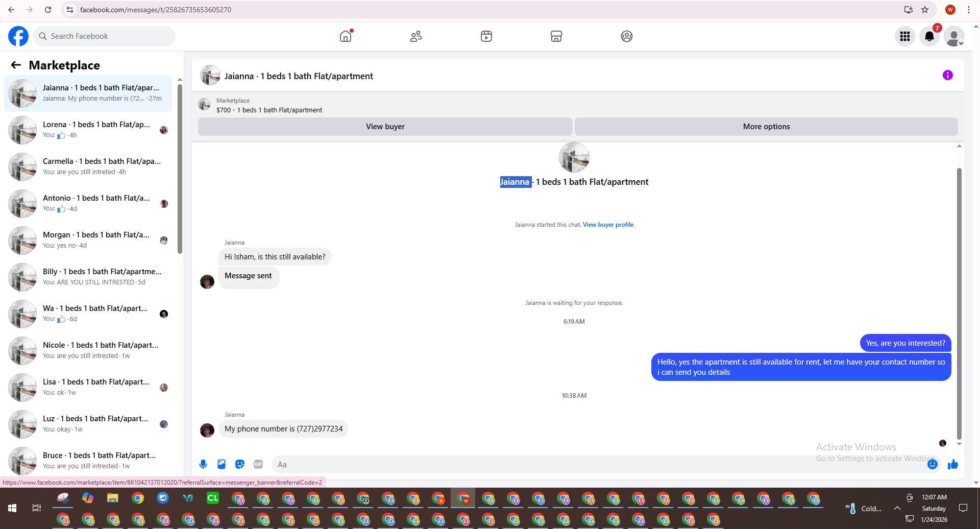Attach a photo with the image icon
The image size is (980, 529).
point(222,464)
